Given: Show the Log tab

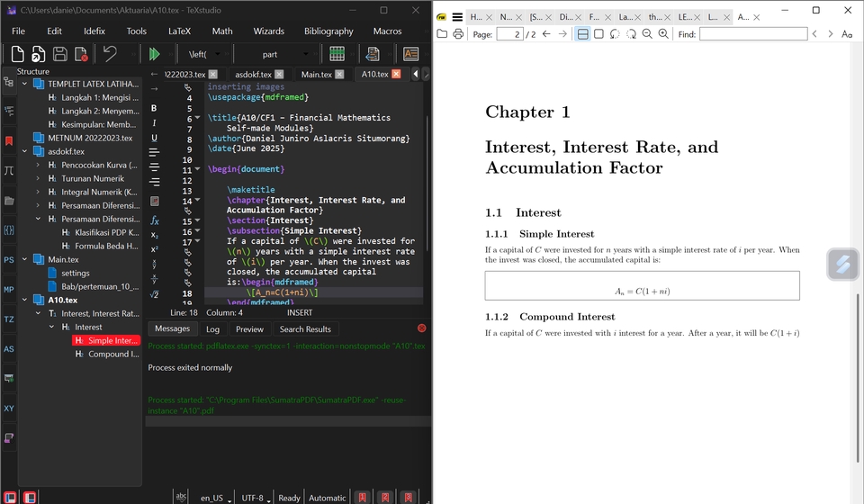Looking at the screenshot, I should [x=212, y=328].
